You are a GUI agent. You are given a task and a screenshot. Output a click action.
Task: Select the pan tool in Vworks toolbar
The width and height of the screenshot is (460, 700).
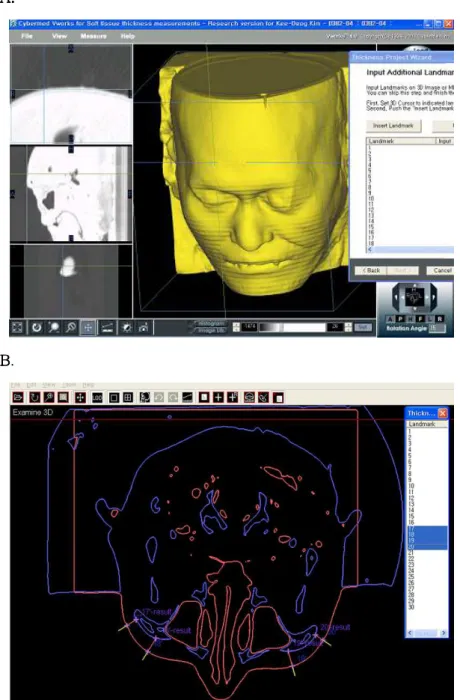click(88, 328)
